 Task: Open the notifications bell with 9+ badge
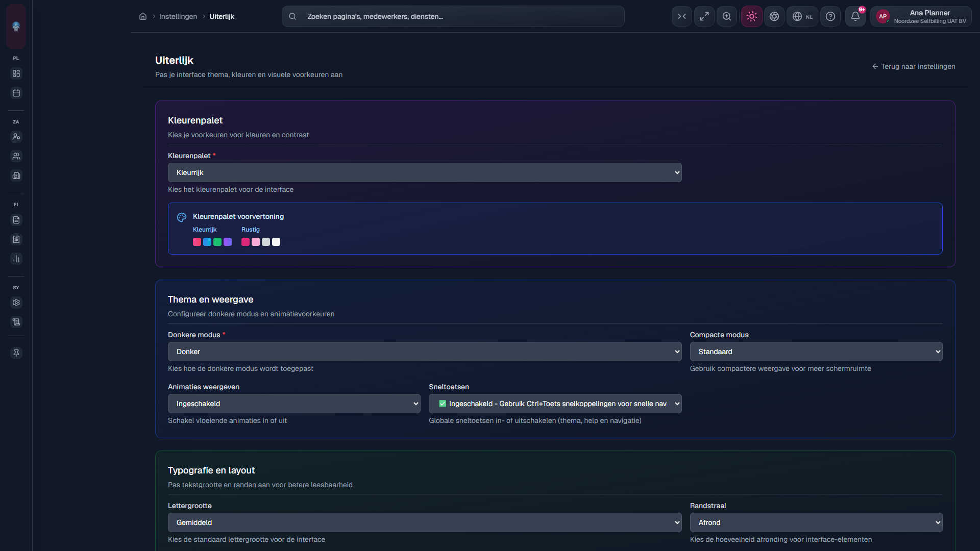click(x=855, y=16)
